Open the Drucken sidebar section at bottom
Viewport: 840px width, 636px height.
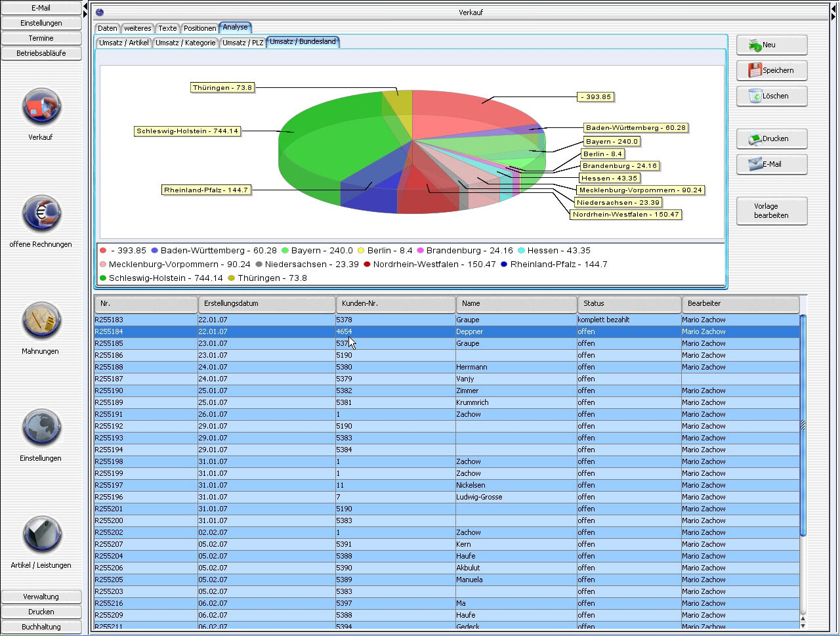[41, 612]
